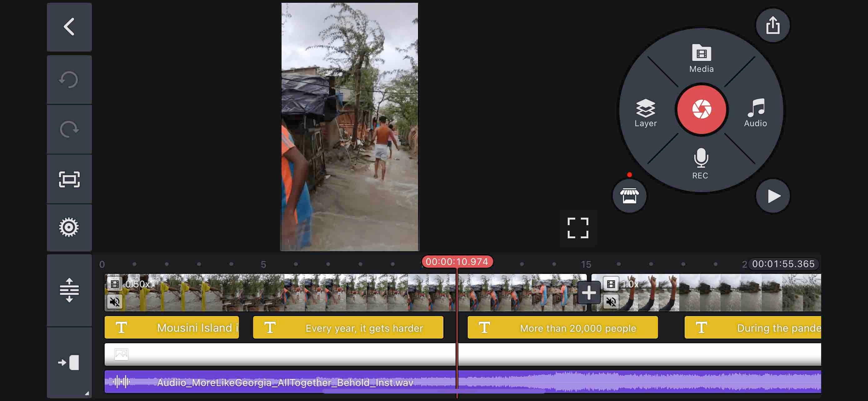Unmute the 1.0x video clip

pos(611,302)
